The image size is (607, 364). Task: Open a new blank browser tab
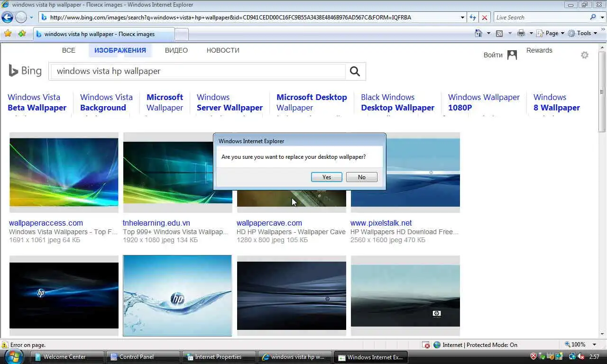(x=182, y=34)
